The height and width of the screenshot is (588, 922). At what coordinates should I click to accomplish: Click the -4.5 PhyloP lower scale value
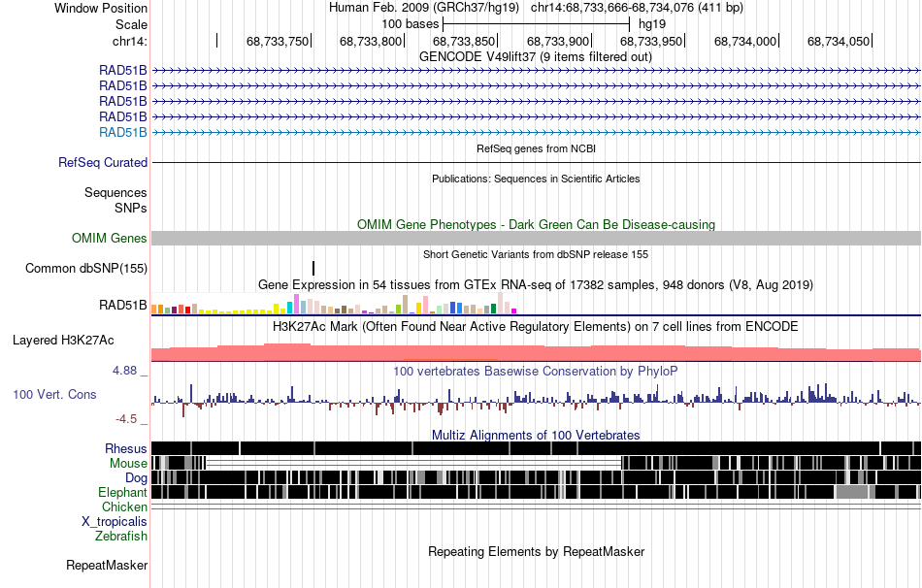point(126,418)
